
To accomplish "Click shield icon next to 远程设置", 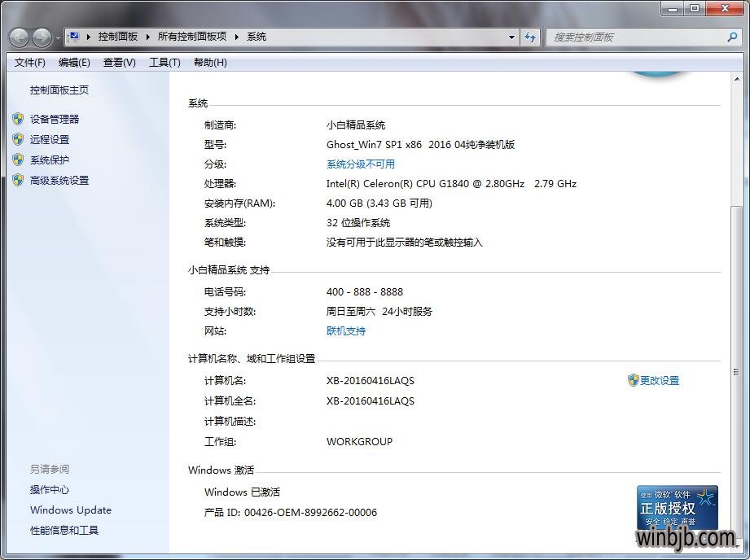I will coord(18,139).
